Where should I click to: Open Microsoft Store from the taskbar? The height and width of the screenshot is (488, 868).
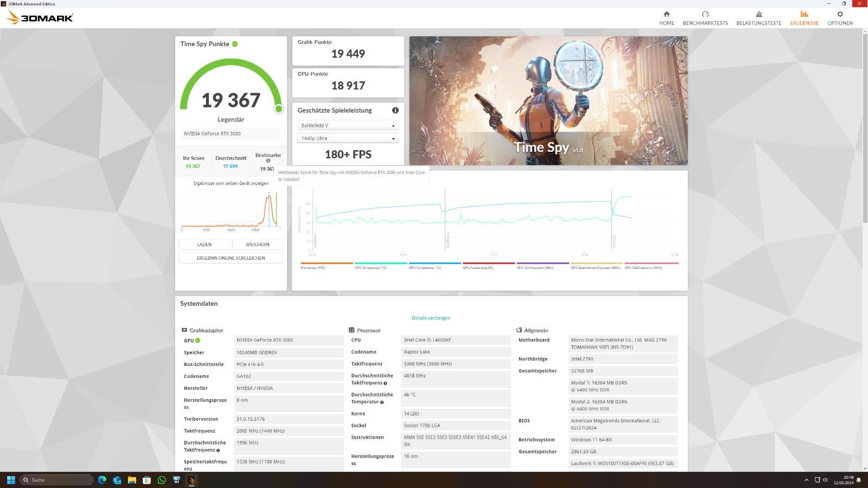coord(146,480)
